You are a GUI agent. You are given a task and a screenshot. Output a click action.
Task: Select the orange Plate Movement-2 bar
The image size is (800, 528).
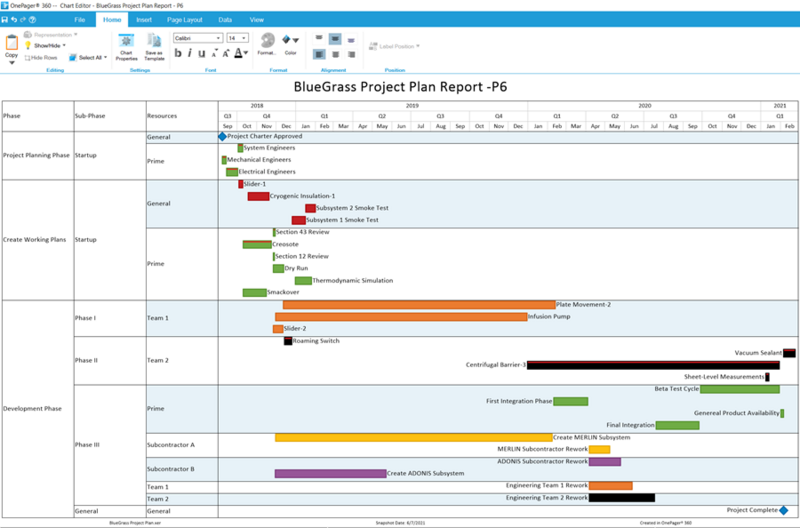419,305
